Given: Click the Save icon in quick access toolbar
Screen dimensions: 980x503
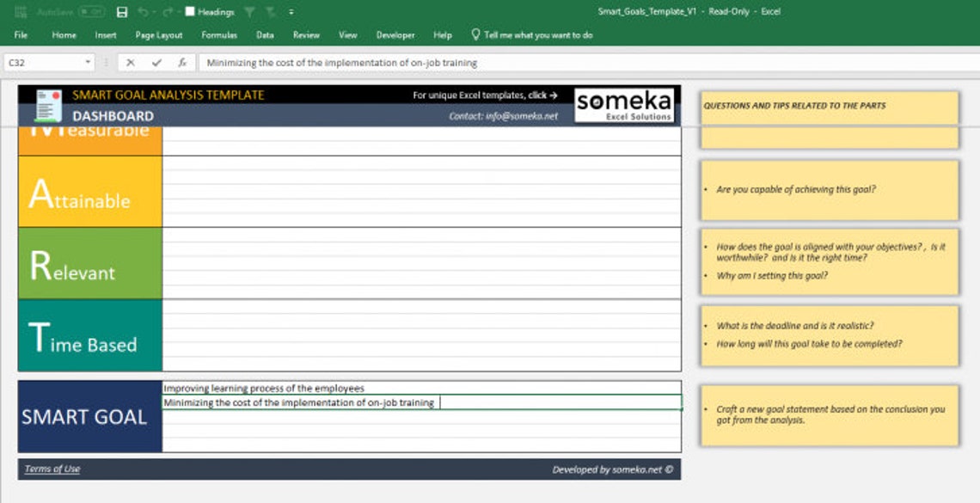Looking at the screenshot, I should click(x=122, y=12).
